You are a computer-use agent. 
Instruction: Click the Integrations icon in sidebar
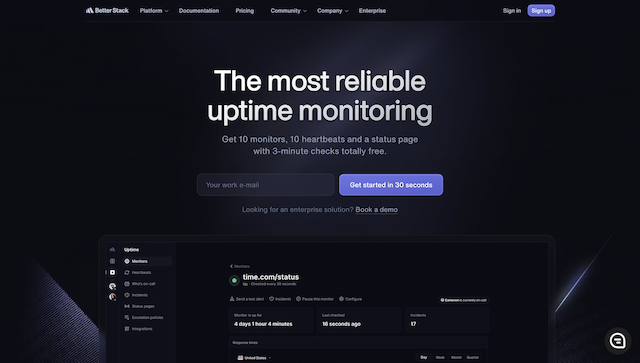(127, 328)
